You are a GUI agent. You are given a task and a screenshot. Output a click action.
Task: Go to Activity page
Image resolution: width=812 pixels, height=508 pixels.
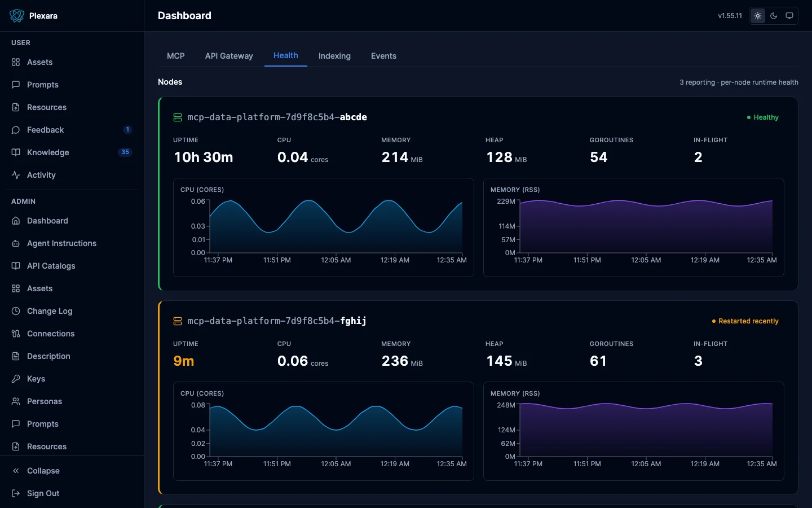(72, 175)
